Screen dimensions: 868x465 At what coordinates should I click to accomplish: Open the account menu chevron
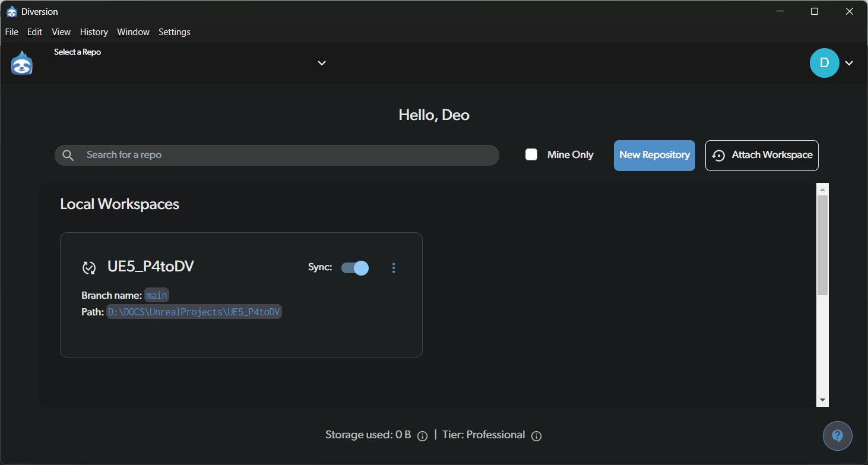pyautogui.click(x=850, y=63)
